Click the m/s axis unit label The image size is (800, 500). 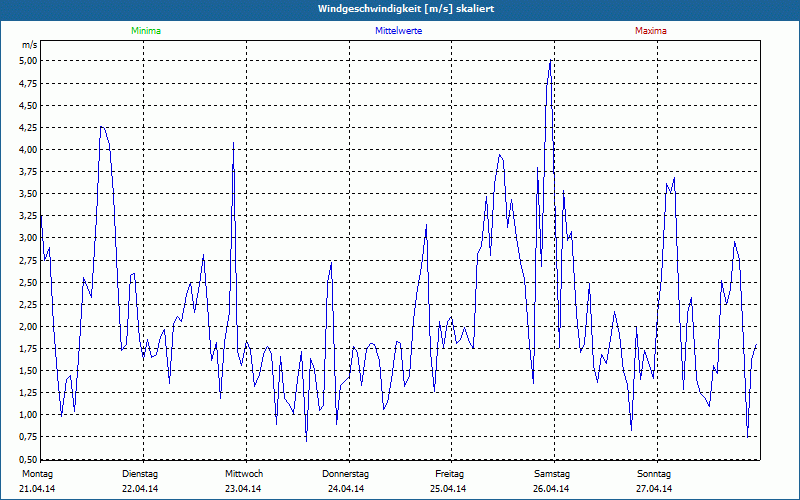coord(30,45)
